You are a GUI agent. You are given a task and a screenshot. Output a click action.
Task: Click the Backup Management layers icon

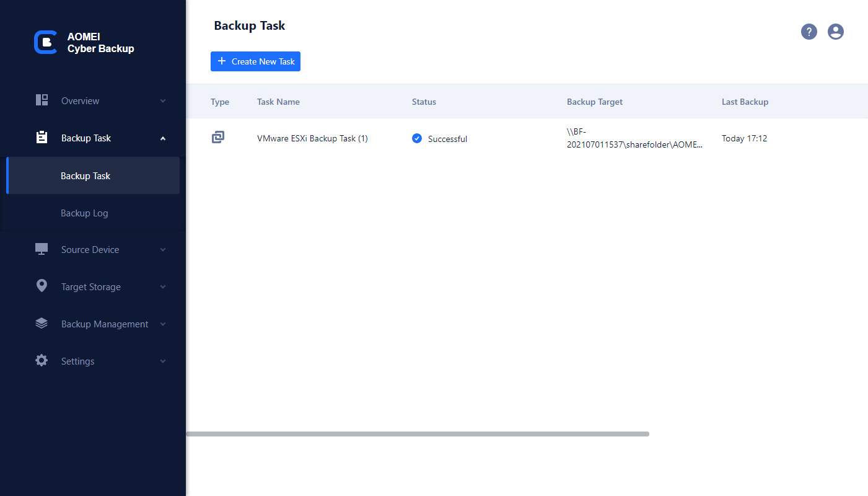(42, 324)
